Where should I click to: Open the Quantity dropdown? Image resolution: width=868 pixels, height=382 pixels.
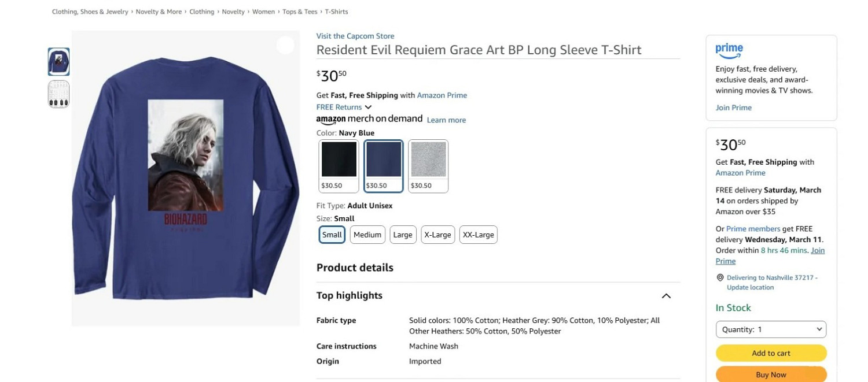pos(771,329)
